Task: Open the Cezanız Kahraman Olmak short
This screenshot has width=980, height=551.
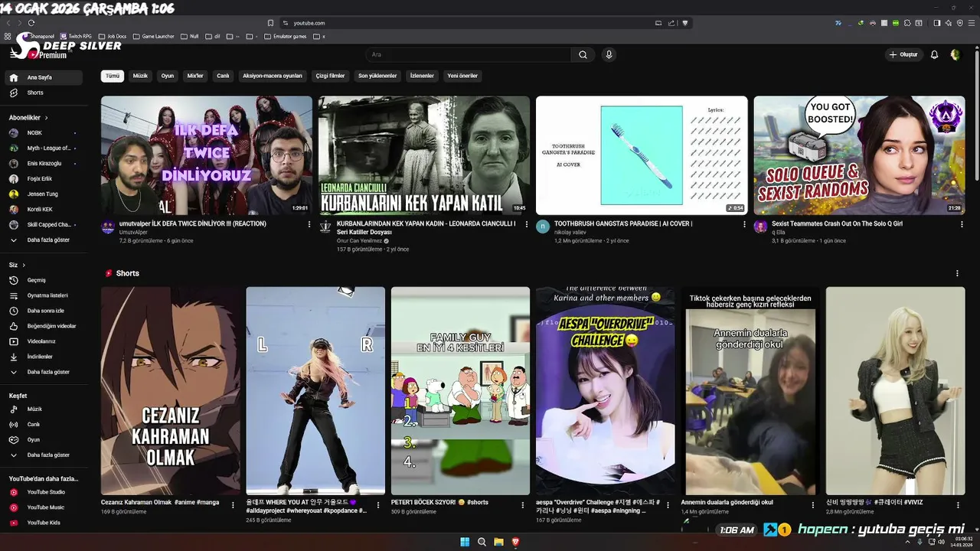Action: pyautogui.click(x=170, y=390)
